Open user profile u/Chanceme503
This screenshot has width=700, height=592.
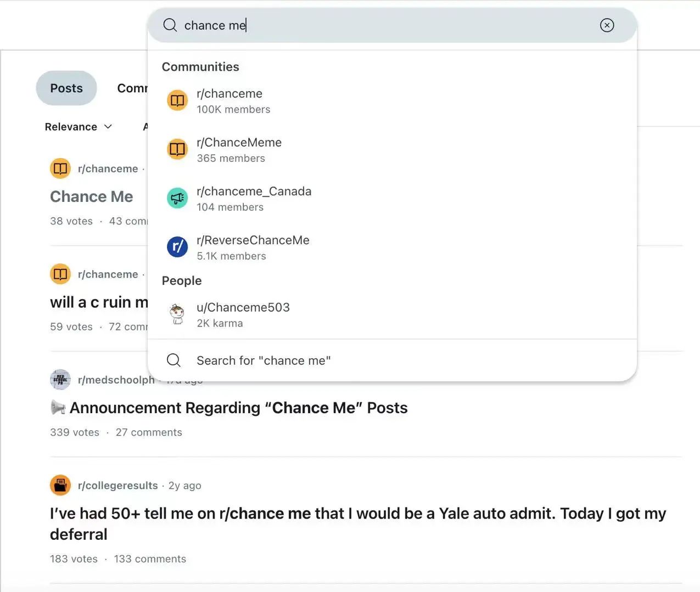pos(392,315)
